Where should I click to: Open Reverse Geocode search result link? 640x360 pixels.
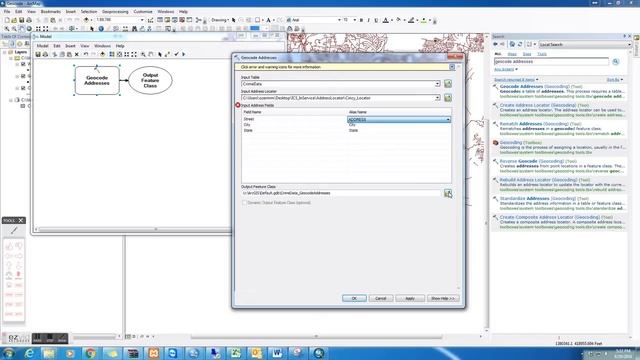tap(518, 161)
